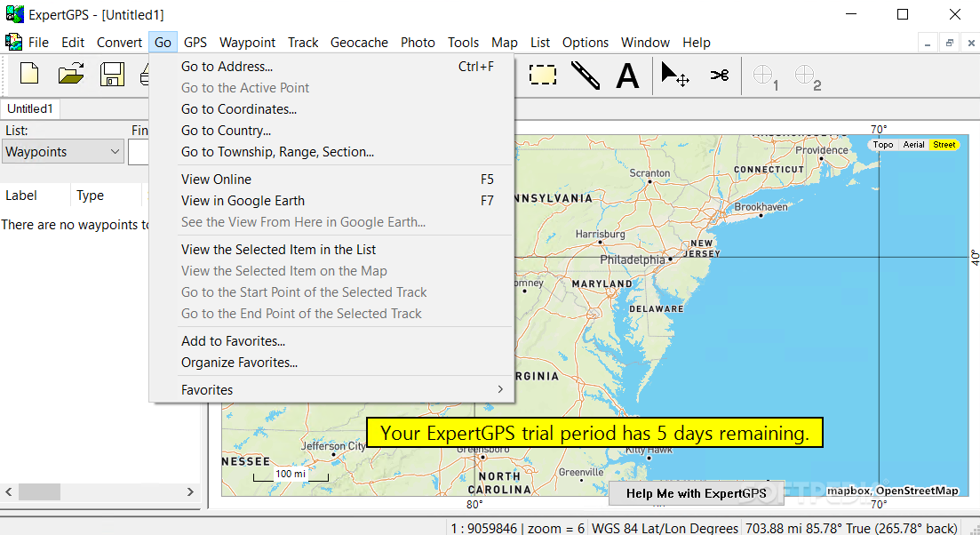Click the horizontal scrollbar thumb in list panel
The height and width of the screenshot is (535, 980).
[39, 491]
